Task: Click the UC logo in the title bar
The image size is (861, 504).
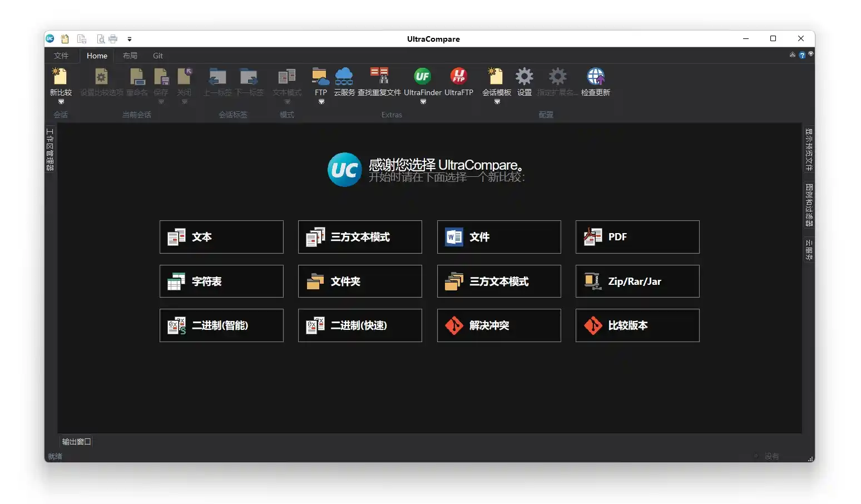Action: (x=50, y=39)
